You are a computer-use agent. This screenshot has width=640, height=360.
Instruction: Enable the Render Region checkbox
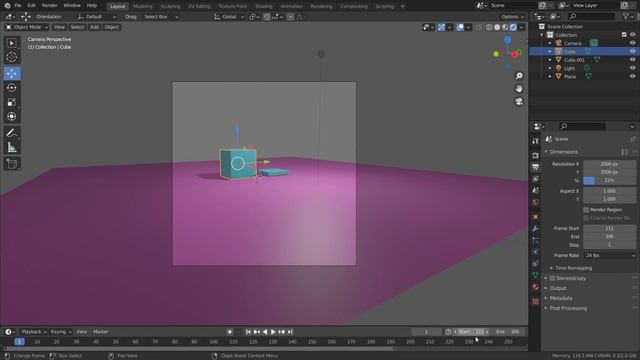(586, 210)
